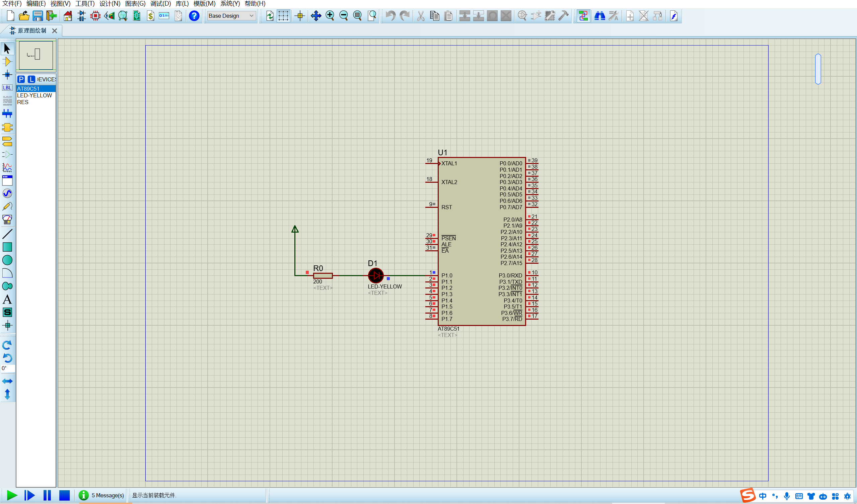Open project folder icon
This screenshot has width=857, height=504.
click(24, 16)
